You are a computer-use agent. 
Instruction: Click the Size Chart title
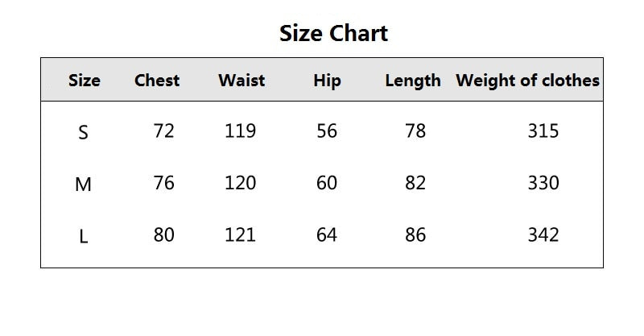(333, 33)
